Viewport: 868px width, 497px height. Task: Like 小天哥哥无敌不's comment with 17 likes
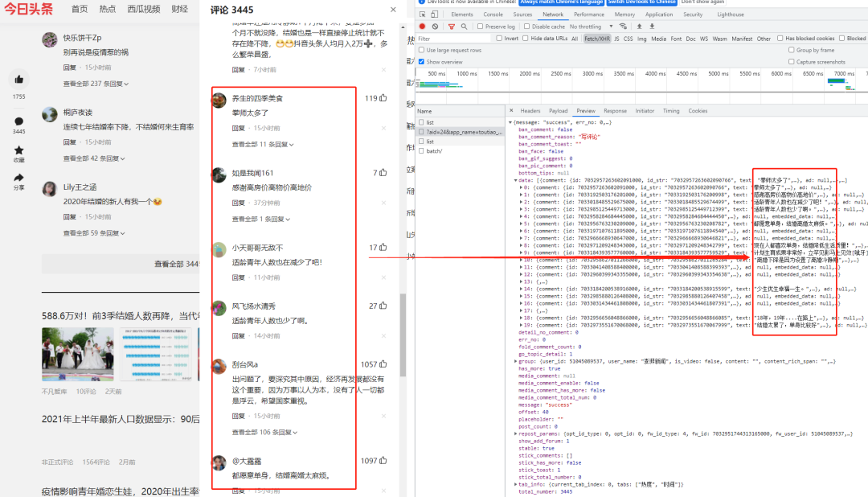pyautogui.click(x=383, y=248)
